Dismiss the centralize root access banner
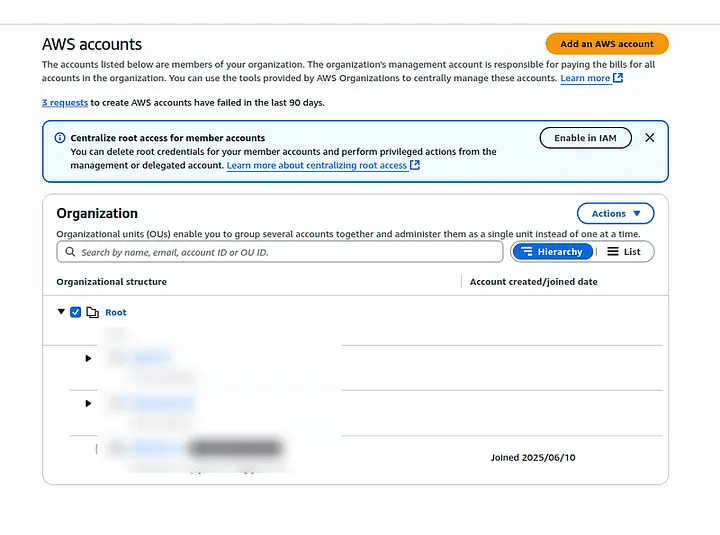This screenshot has width=720, height=535. tap(650, 138)
